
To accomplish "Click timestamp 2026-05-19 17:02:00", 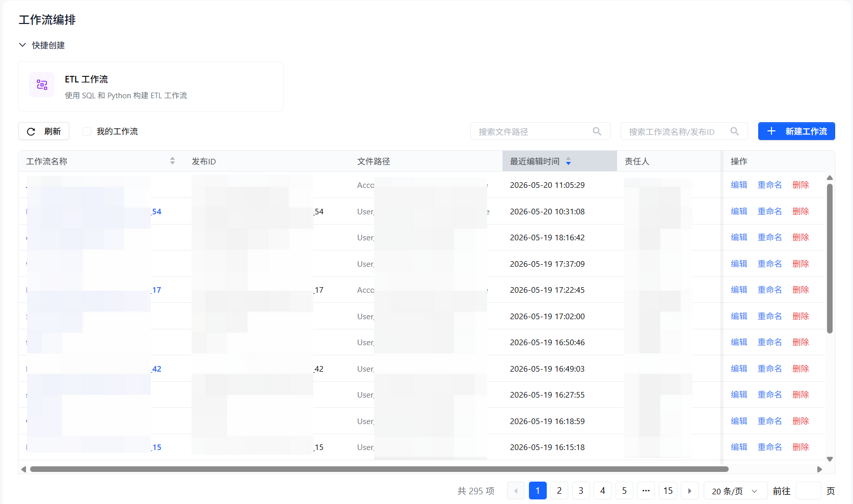I will 547,316.
